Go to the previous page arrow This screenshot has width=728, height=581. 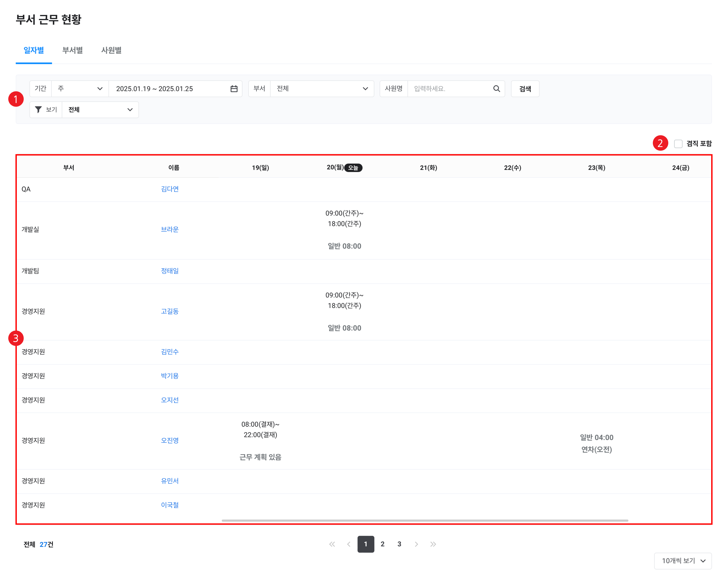pyautogui.click(x=349, y=544)
